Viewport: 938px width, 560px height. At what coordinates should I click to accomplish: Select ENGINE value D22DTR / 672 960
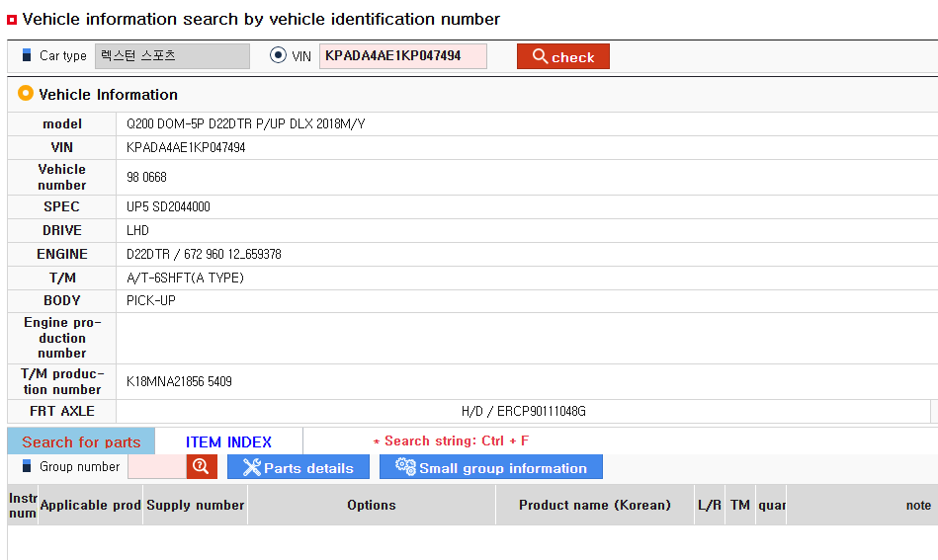click(x=204, y=255)
